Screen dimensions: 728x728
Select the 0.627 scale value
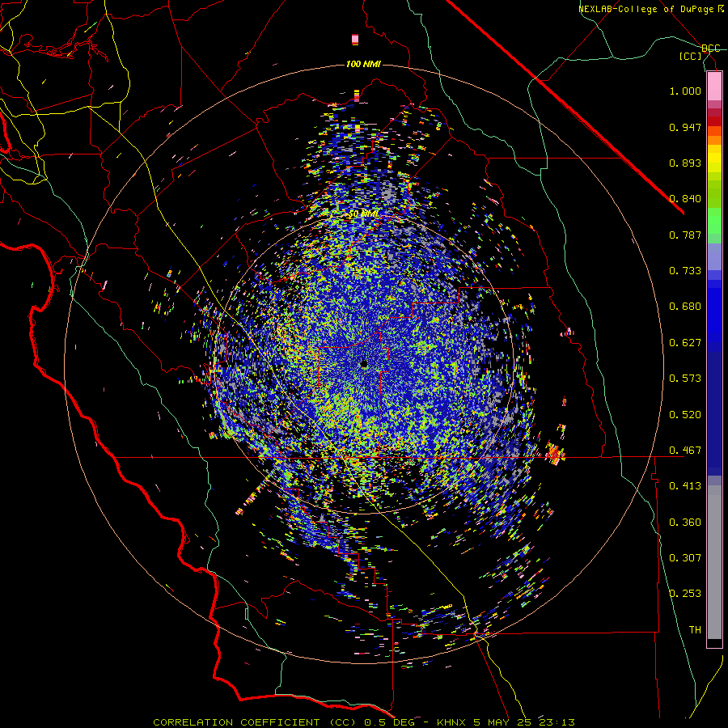(685, 343)
